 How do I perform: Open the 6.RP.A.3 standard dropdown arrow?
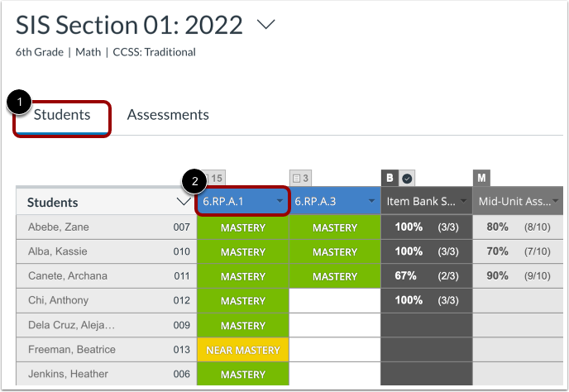371,202
